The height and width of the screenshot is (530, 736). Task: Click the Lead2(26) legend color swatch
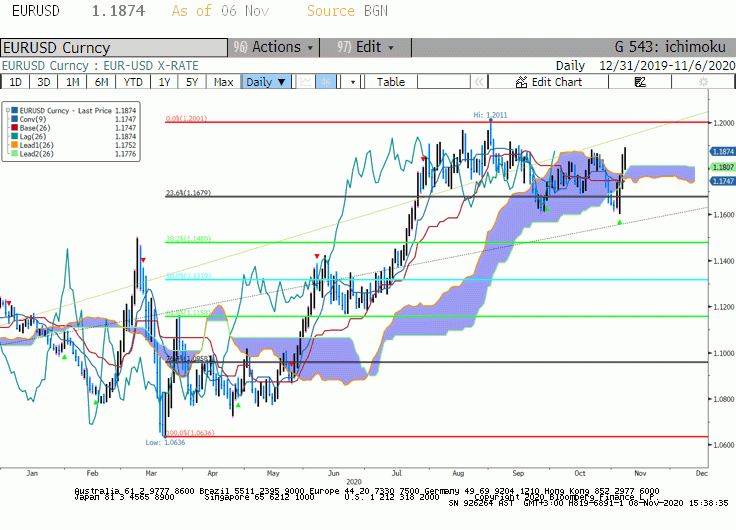(x=15, y=154)
